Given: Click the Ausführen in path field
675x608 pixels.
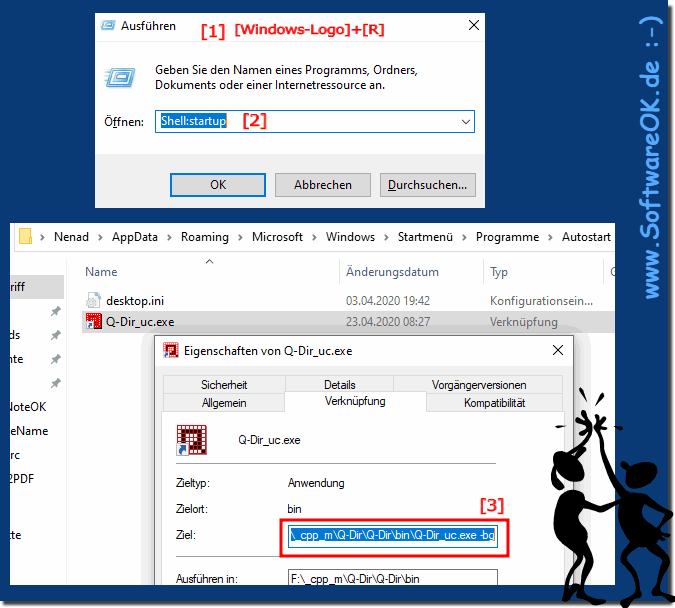Looking at the screenshot, I should 393,578.
